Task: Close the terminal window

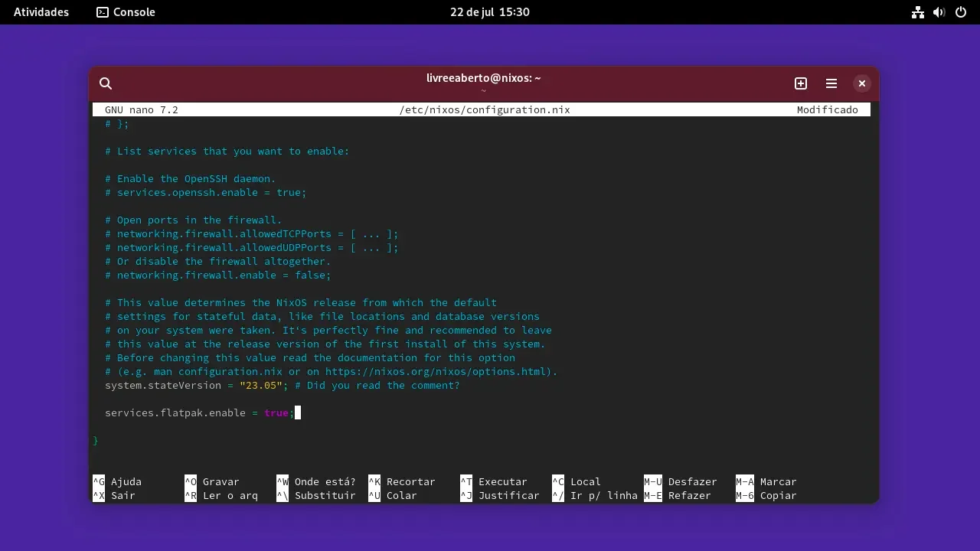Action: tap(862, 83)
